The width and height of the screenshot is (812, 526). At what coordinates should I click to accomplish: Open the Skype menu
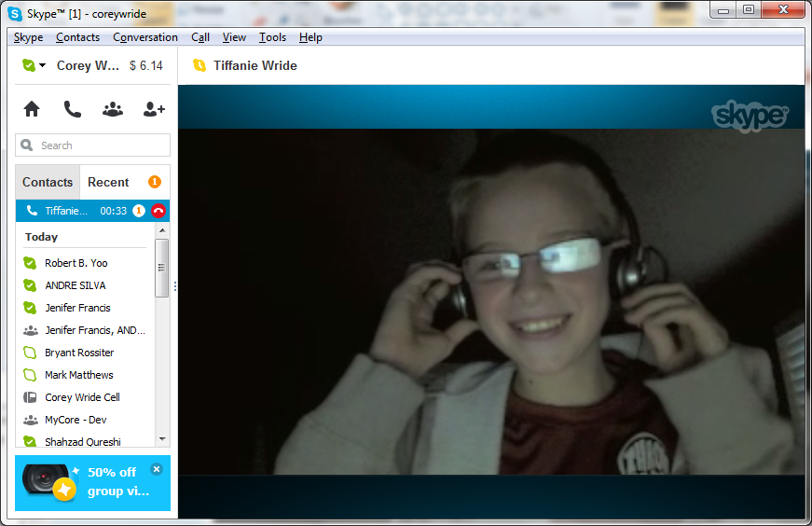pos(29,37)
